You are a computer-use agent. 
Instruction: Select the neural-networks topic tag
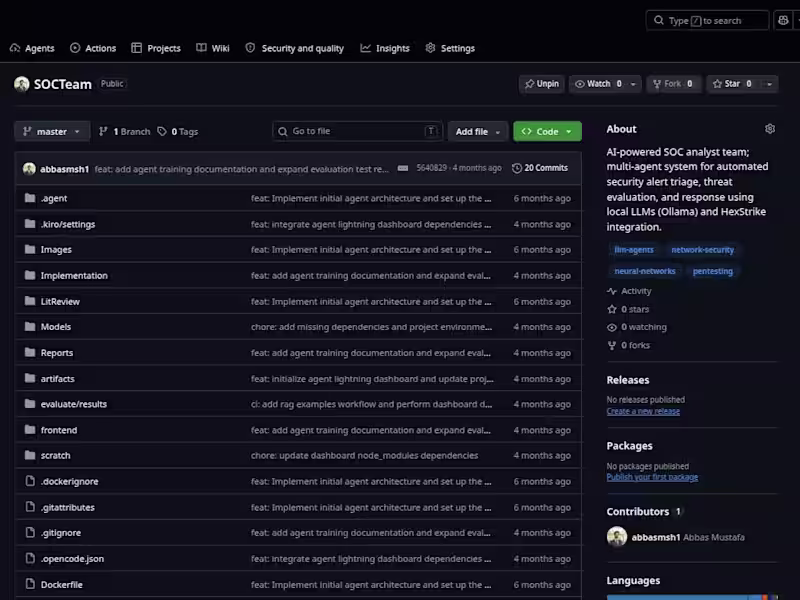(644, 271)
